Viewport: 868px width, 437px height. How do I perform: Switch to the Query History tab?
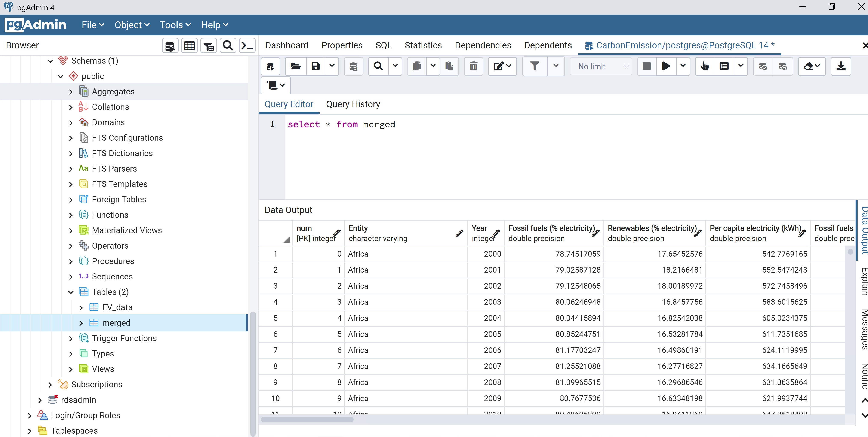pos(353,104)
